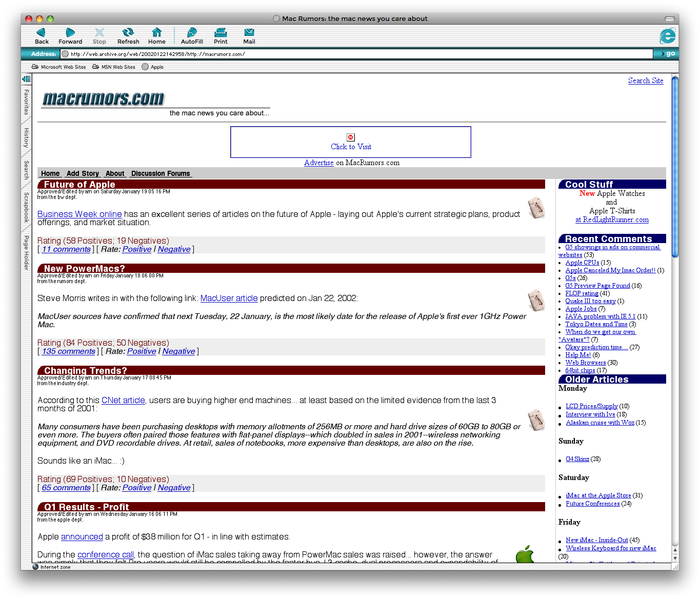Screen dimensions: 700x599
Task: Open Mail from the toolbar
Action: (x=249, y=35)
